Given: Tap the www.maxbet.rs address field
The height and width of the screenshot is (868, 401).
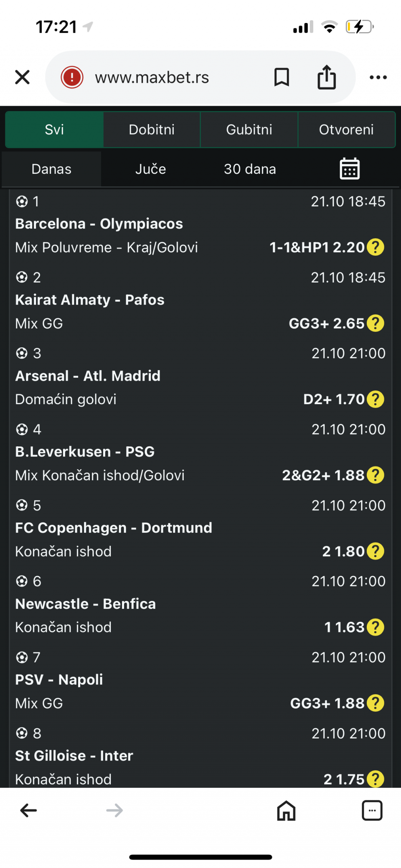Looking at the screenshot, I should pos(152,77).
